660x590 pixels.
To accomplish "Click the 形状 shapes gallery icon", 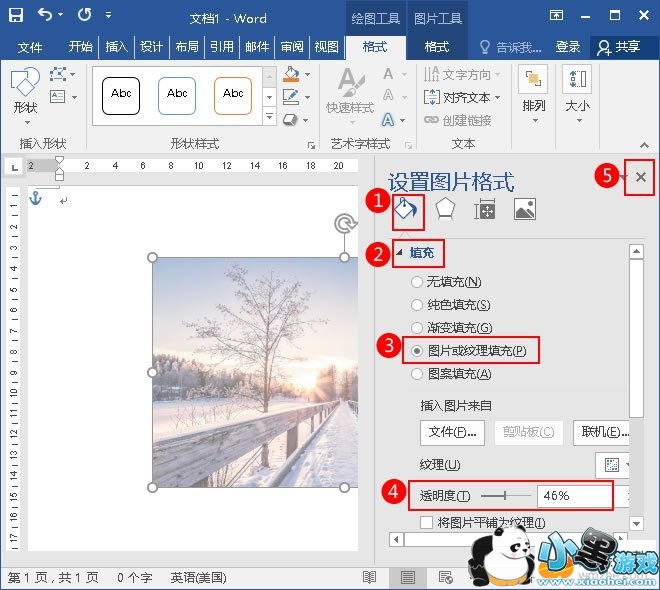I will tap(25, 88).
